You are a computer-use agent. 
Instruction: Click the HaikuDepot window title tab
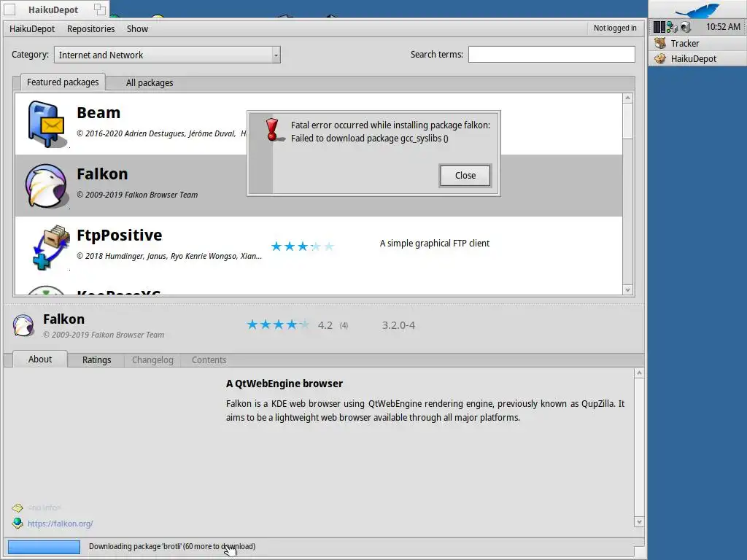click(53, 9)
